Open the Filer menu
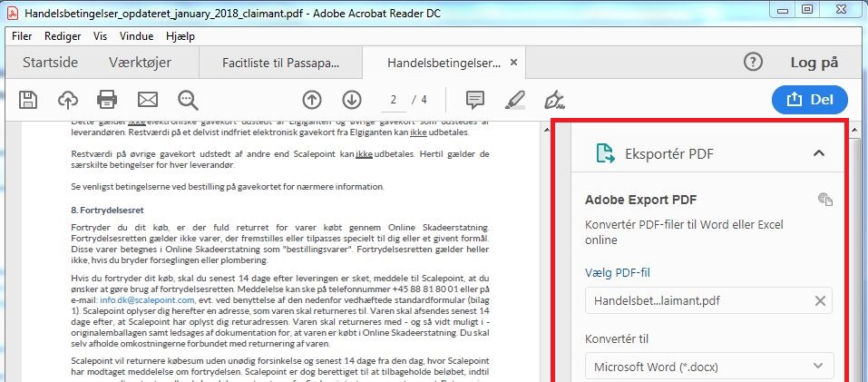Screen dimensions: 868x382 pyautogui.click(x=22, y=36)
